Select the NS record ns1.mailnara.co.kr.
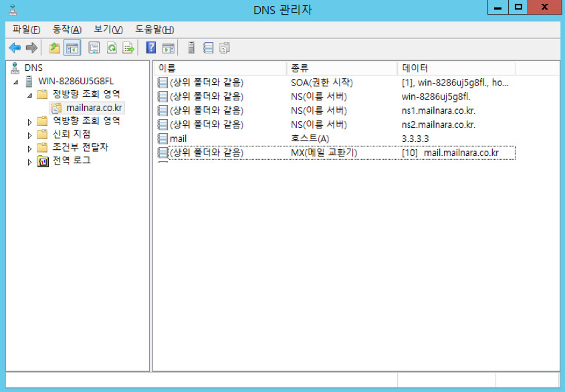Image resolution: width=565 pixels, height=392 pixels. [336, 111]
